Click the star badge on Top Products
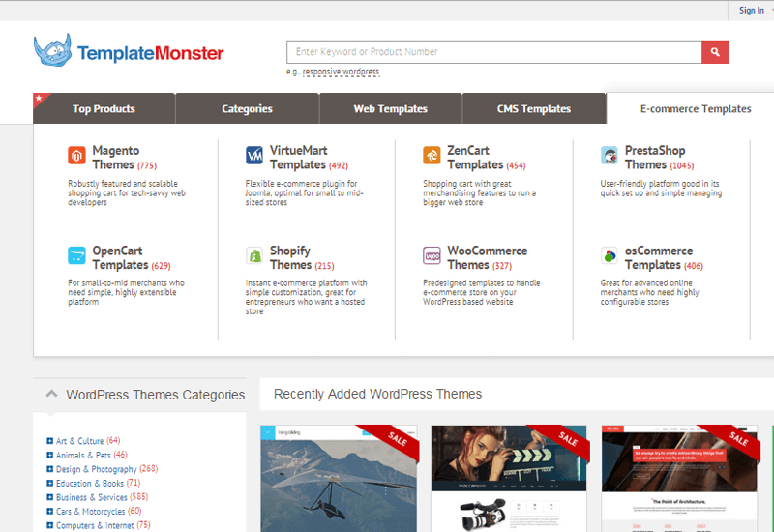The height and width of the screenshot is (532, 774). [39, 99]
